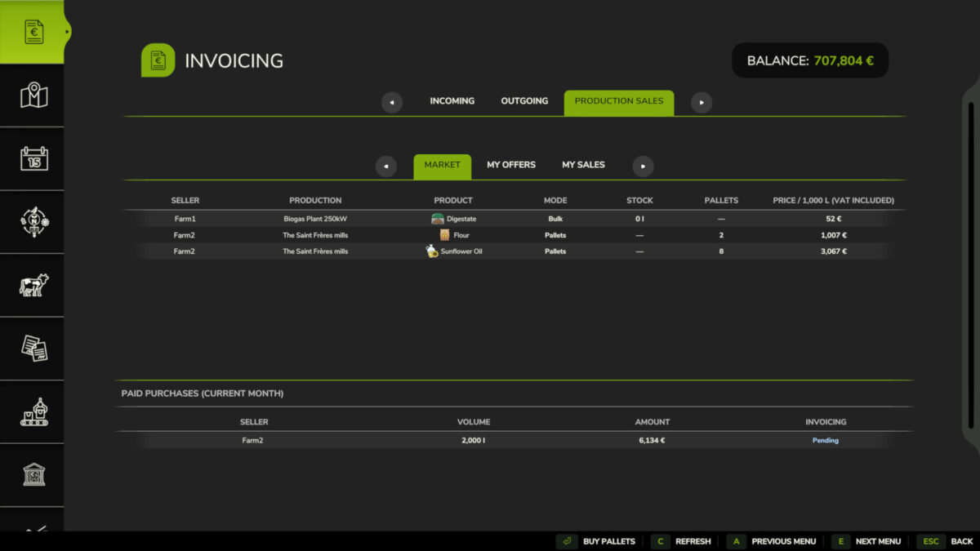
Task: Collapse the sidebar using its small arrow
Action: (x=68, y=33)
